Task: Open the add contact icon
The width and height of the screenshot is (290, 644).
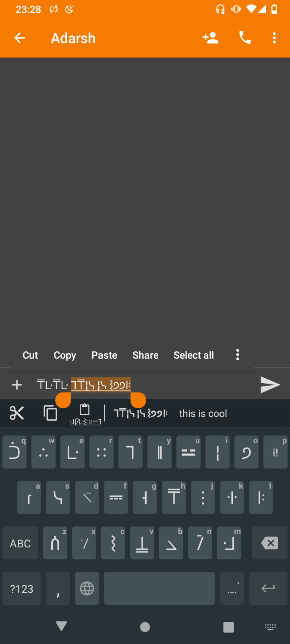Action: click(210, 38)
